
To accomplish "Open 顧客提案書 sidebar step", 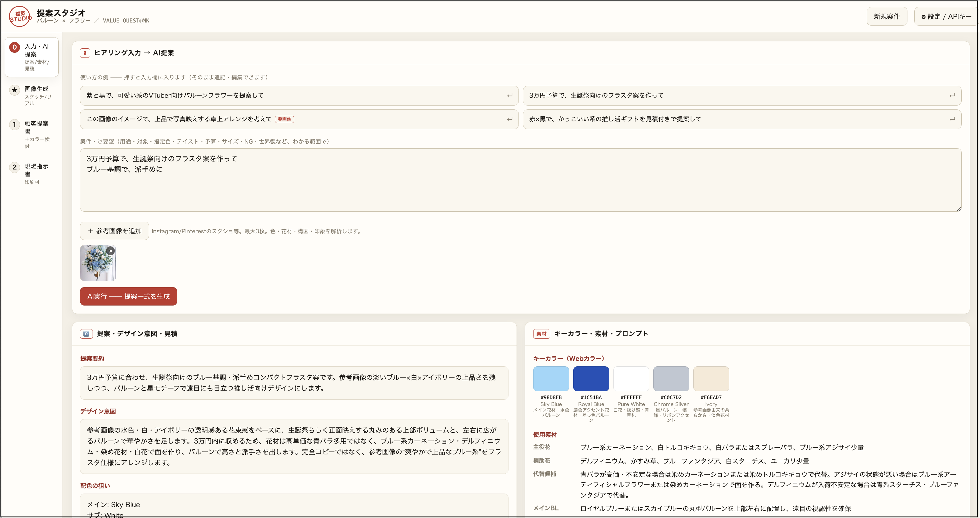I will pyautogui.click(x=32, y=134).
